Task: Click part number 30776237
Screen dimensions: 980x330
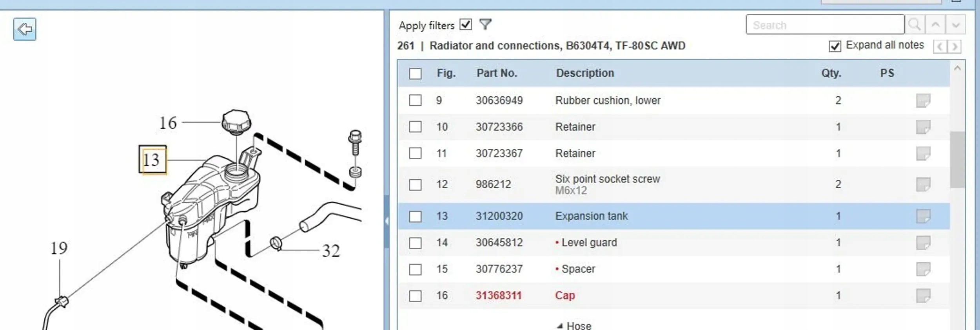Action: 499,269
